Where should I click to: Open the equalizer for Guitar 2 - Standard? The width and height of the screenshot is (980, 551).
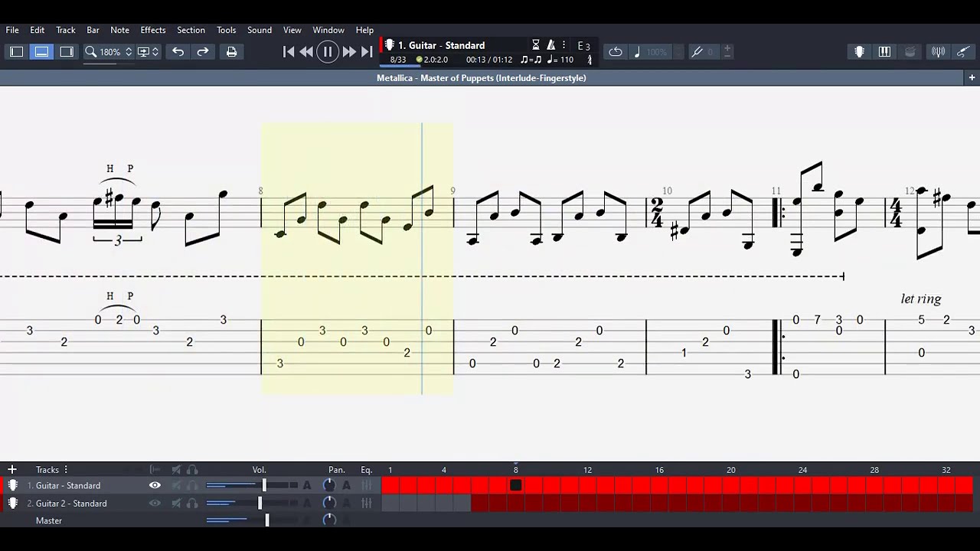tap(367, 504)
